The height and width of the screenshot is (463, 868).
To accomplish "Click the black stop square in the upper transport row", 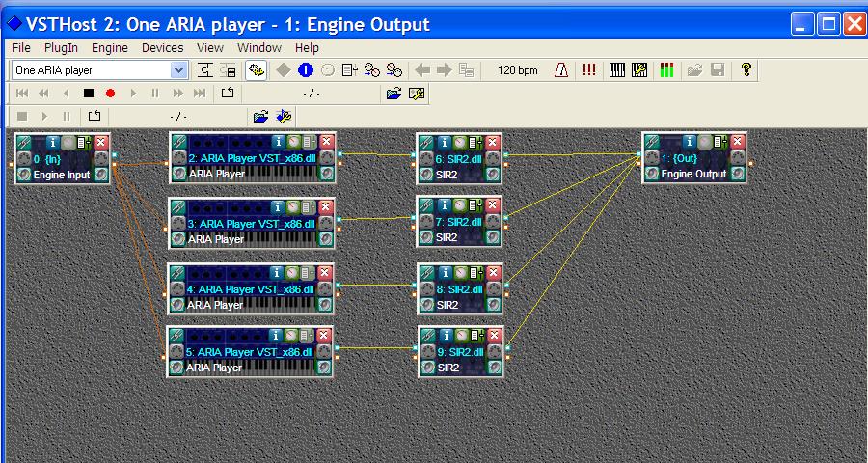I will coord(89,94).
